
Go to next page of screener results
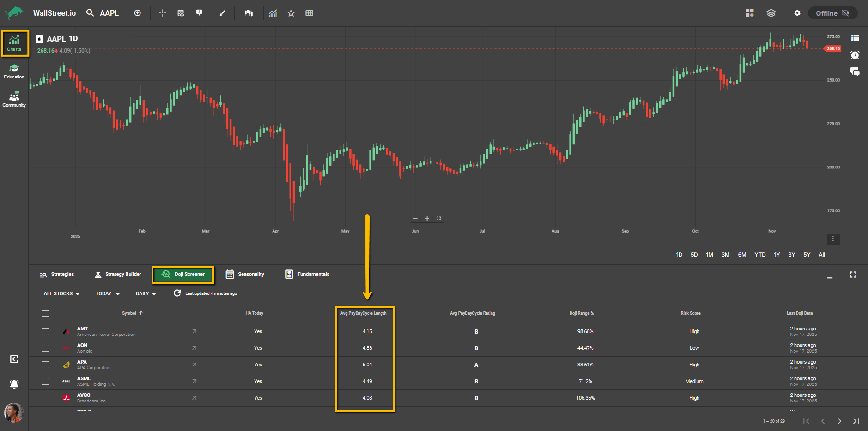pos(839,421)
